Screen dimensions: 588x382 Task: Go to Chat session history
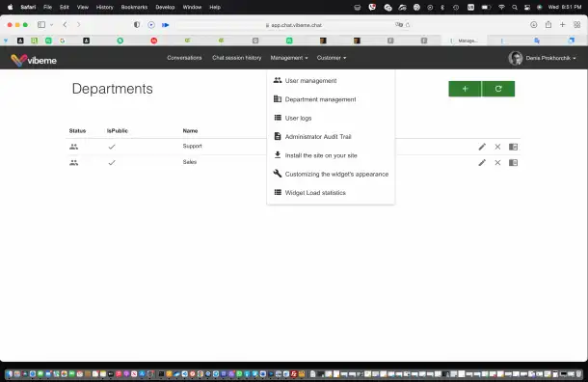click(x=236, y=58)
